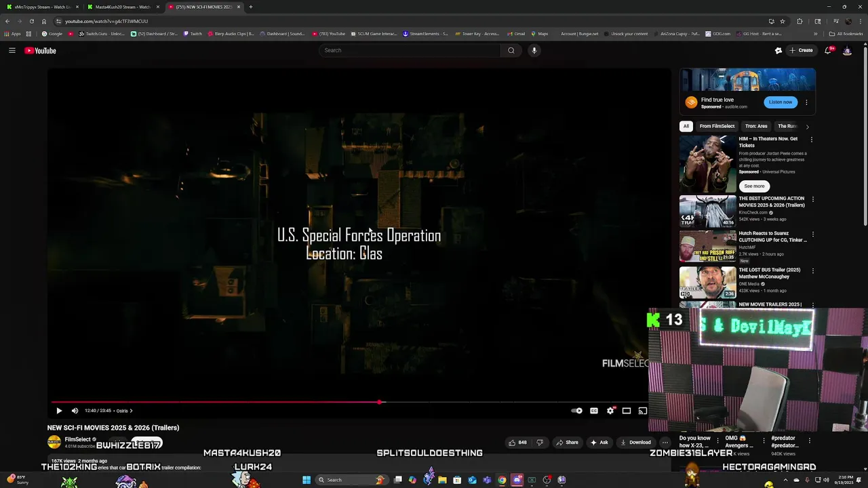Image resolution: width=868 pixels, height=488 pixels.
Task: Toggle the autoplay switch
Action: (576, 411)
